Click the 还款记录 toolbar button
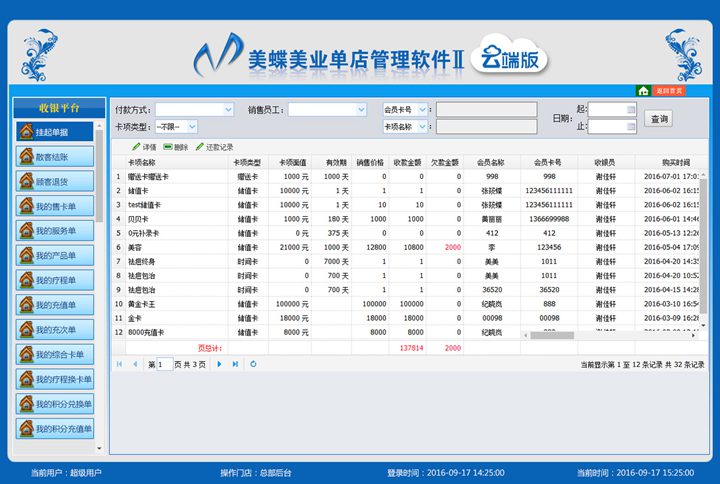The image size is (720, 484). (x=214, y=147)
